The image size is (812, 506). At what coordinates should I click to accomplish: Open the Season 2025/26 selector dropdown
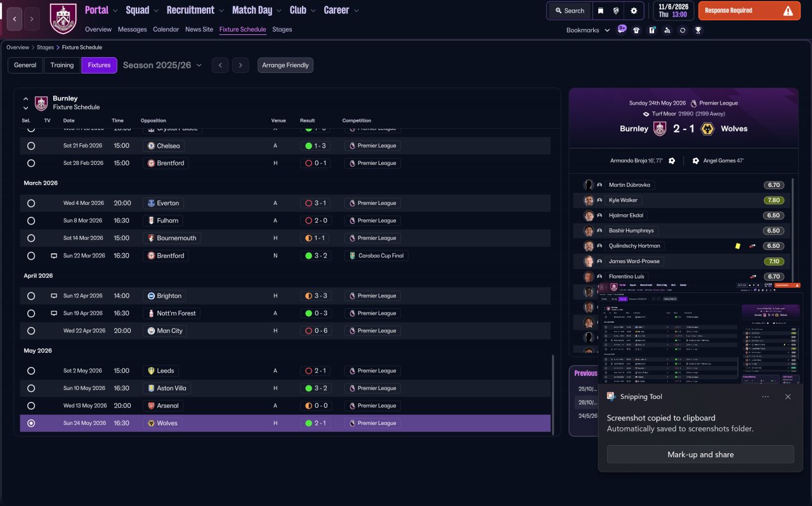[x=162, y=65]
